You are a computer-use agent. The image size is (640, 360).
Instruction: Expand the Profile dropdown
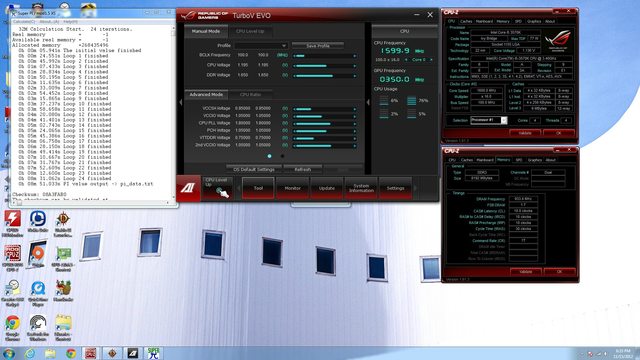click(261, 46)
